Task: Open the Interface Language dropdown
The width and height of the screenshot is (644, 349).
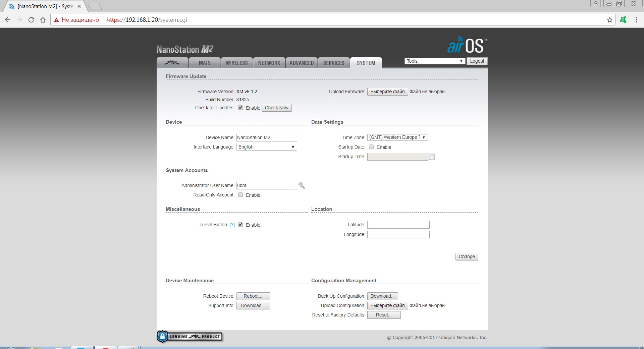Action: pos(267,147)
